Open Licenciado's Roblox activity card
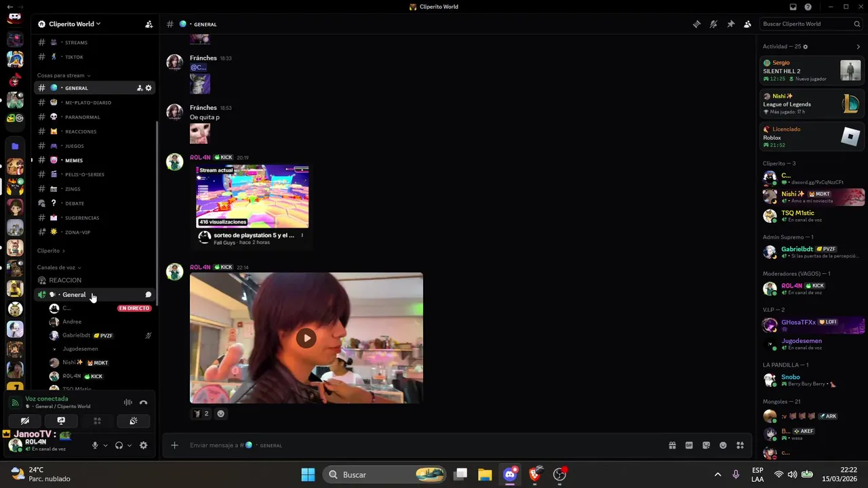This screenshot has width=868, height=488. pyautogui.click(x=812, y=137)
